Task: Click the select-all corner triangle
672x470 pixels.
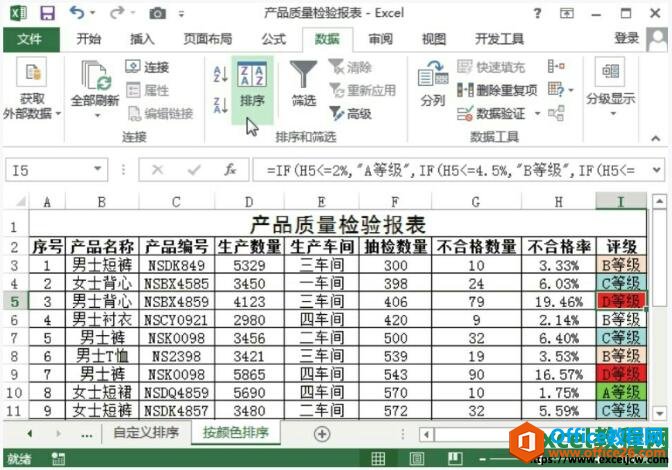Action: pos(20,201)
